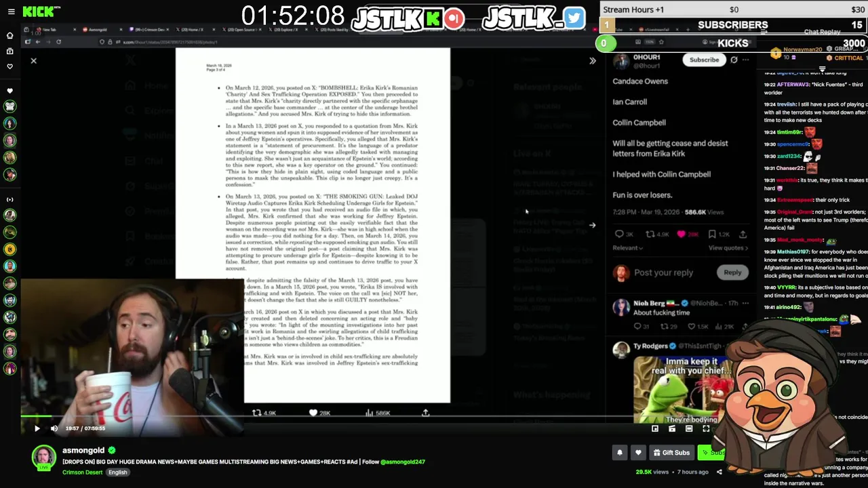Expand the live channels broadcast icon in the sidebar
868x488 pixels.
click(9, 199)
